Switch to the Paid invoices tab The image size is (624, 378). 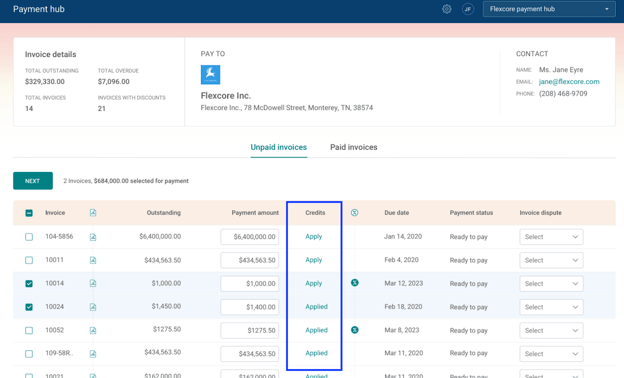tap(353, 147)
